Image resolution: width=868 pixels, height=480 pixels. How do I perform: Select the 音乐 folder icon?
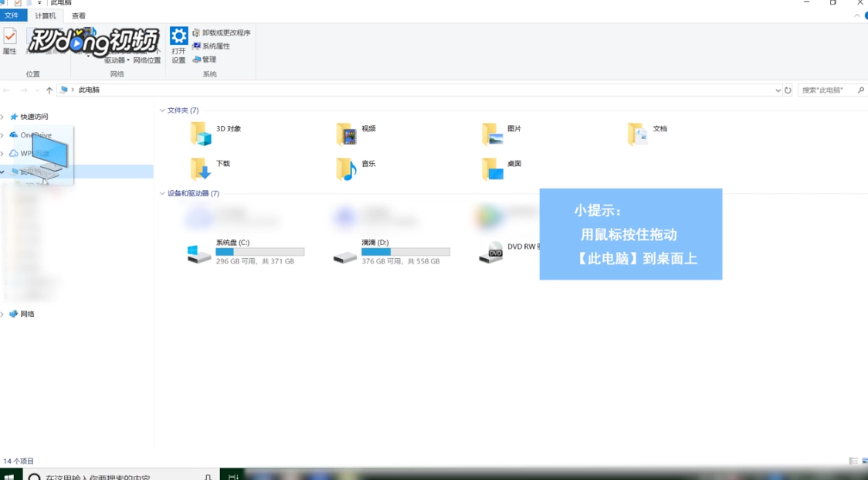click(x=346, y=169)
